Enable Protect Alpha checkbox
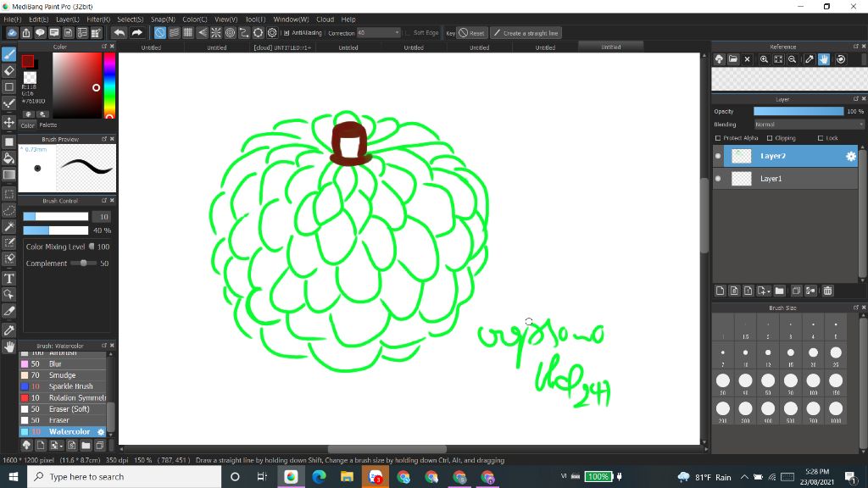This screenshot has width=868, height=488. point(718,138)
